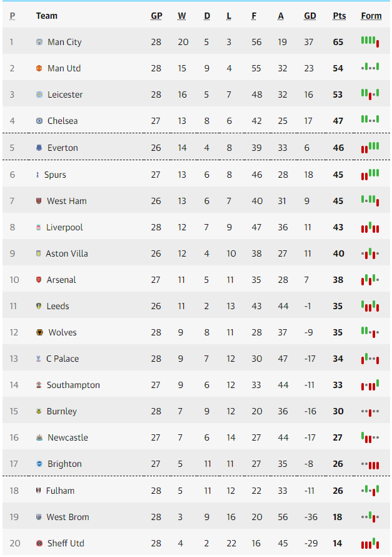Screen dimensions: 392x557
Task: Click Fulham's form indicator bars
Action: coord(370,491)
